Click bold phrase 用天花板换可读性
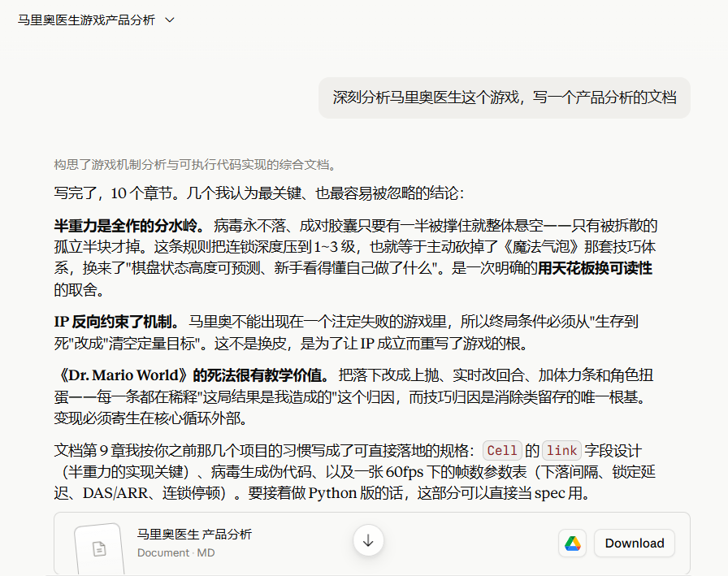Screen dimensions: 728x576 click(595, 268)
